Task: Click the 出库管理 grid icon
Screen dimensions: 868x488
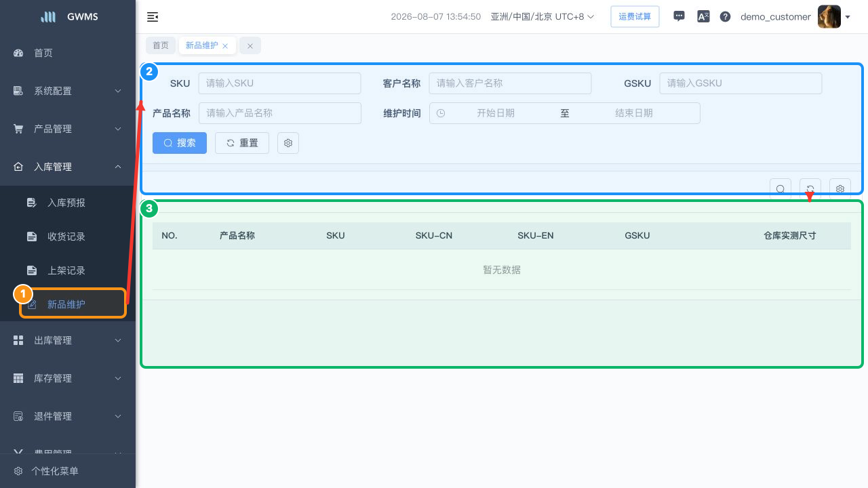Action: (18, 340)
